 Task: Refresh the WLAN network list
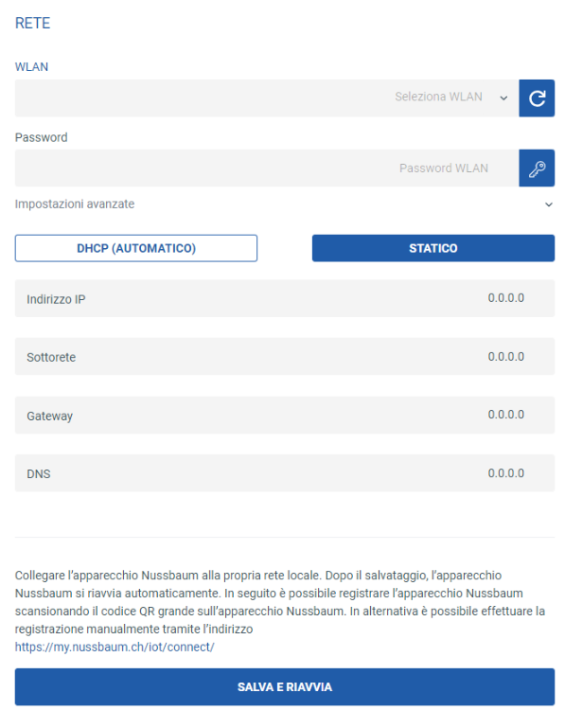pyautogui.click(x=537, y=98)
